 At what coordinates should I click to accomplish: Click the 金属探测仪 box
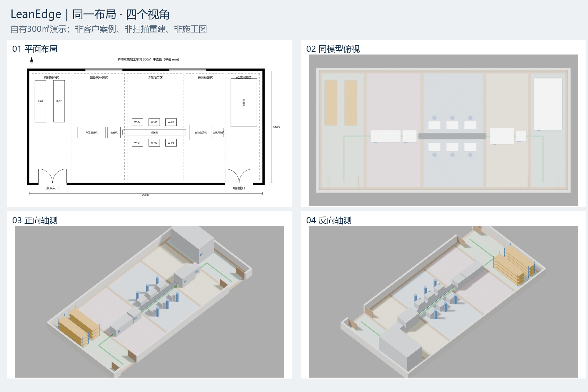coord(219,133)
